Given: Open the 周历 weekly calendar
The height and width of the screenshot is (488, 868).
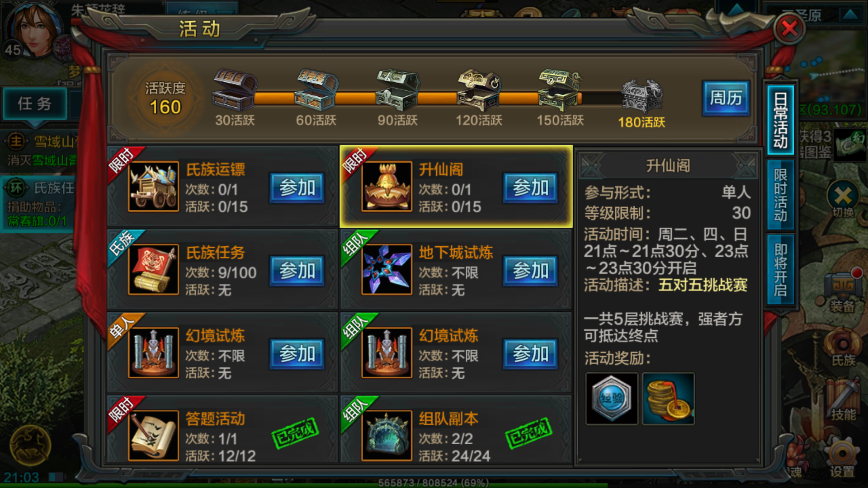Looking at the screenshot, I should click(x=726, y=98).
